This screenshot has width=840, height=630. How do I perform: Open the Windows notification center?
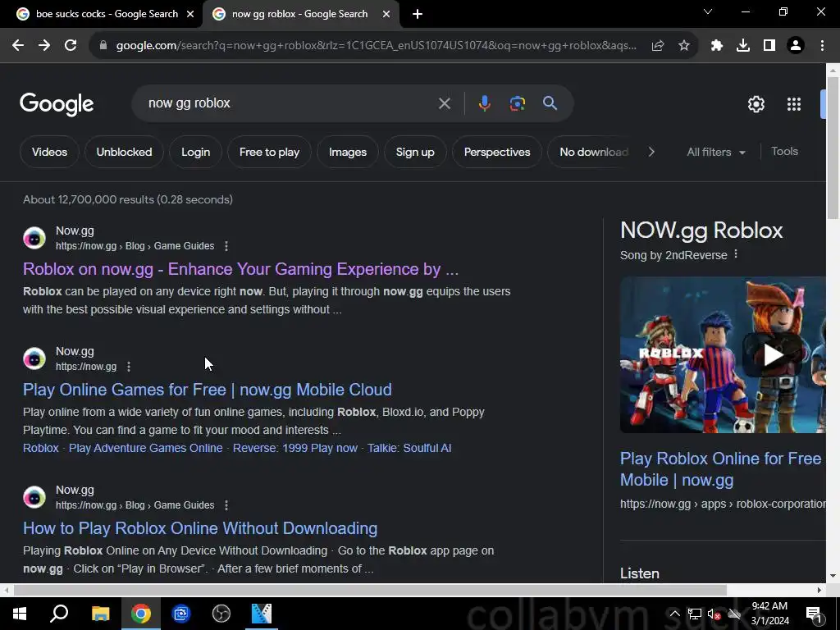814,614
